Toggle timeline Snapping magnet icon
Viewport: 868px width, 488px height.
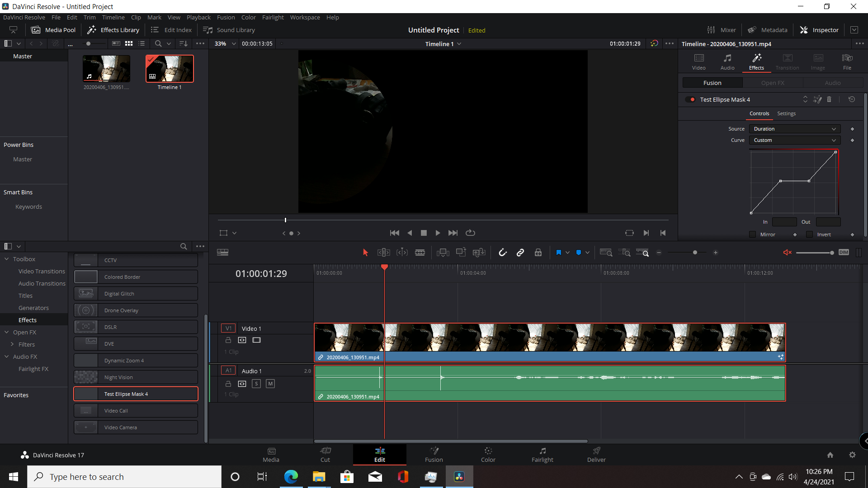click(503, 253)
